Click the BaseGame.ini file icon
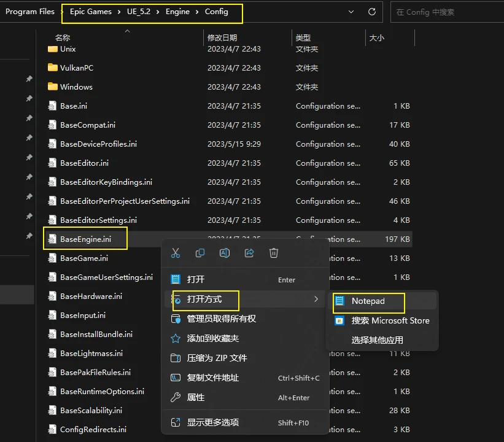The height and width of the screenshot is (442, 504). point(52,258)
